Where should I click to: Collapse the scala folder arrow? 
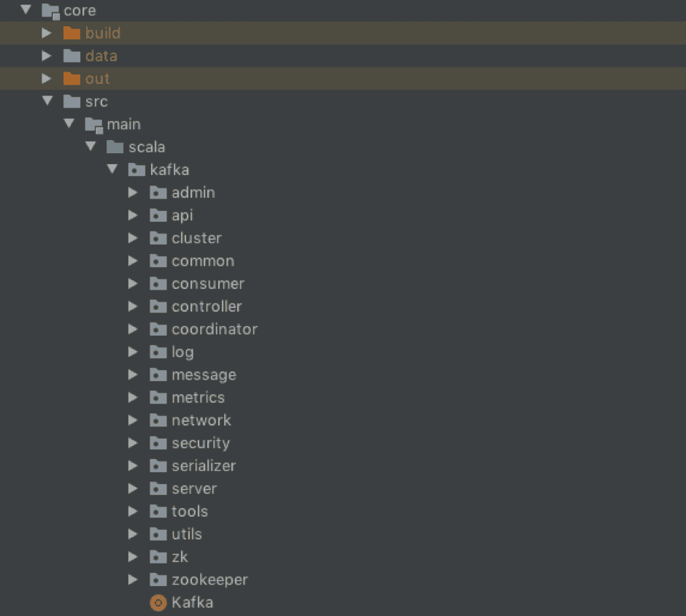click(90, 147)
